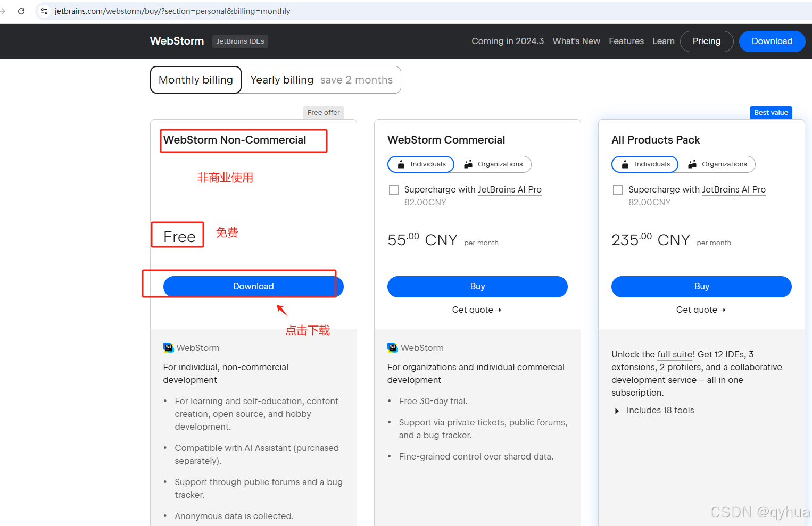
Task: Click WebStorm Commercial card title
Action: [x=446, y=140]
